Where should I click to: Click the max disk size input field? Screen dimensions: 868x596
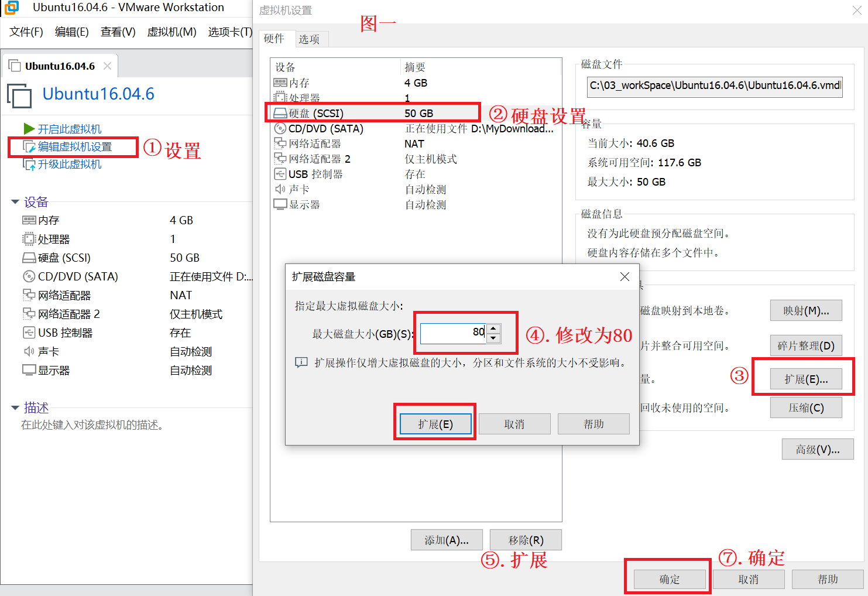[454, 334]
